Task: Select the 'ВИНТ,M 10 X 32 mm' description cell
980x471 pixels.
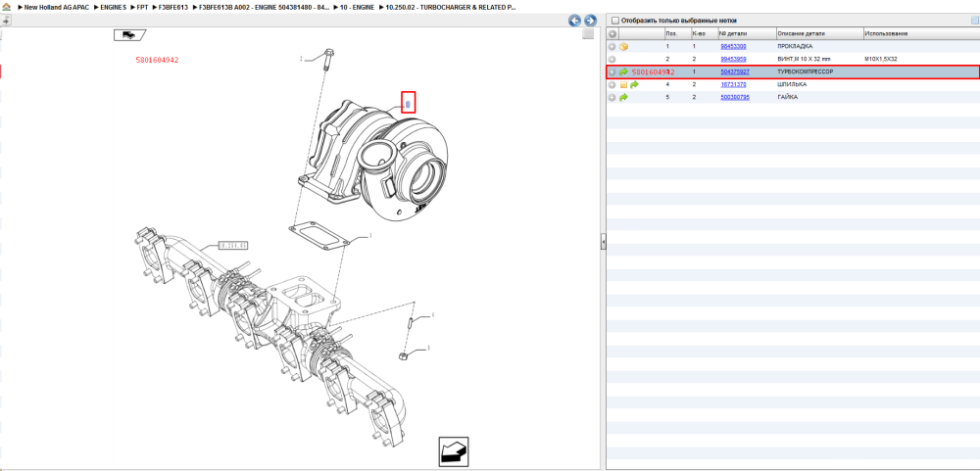Action: click(804, 59)
